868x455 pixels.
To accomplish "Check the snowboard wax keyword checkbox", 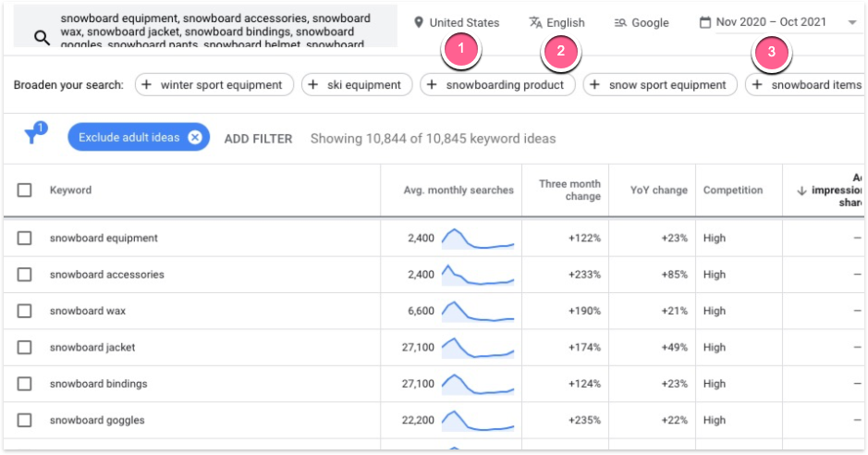I will pos(25,311).
